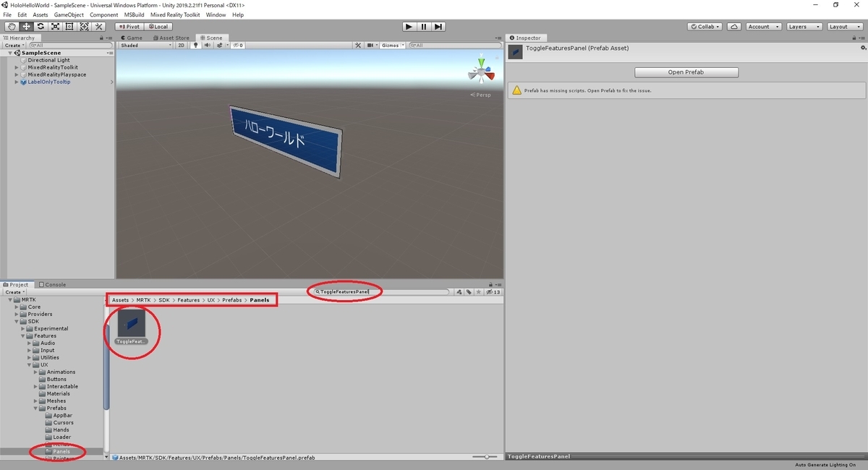The width and height of the screenshot is (868, 470).
Task: Click the Assets breadcrumb in Project path
Action: tap(120, 300)
